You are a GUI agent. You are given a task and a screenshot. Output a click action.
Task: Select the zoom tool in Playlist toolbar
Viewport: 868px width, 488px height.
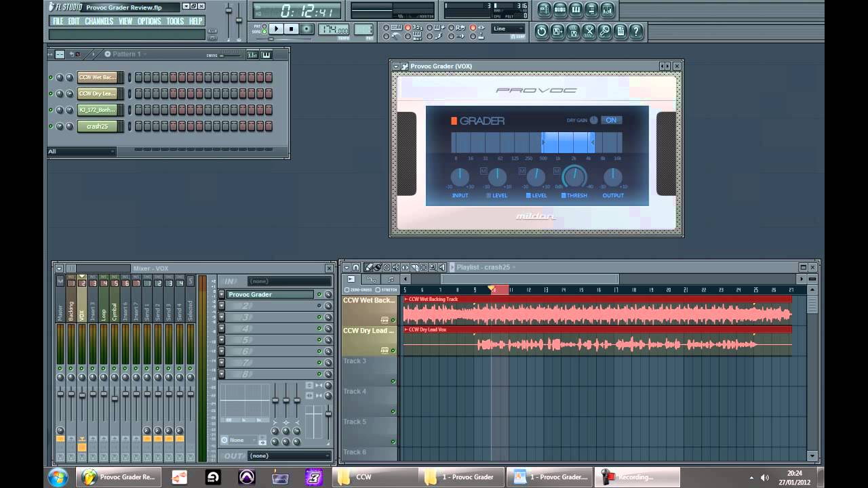[433, 268]
